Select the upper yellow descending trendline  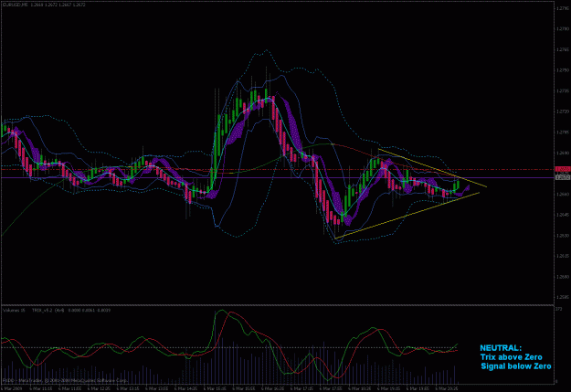point(433,168)
